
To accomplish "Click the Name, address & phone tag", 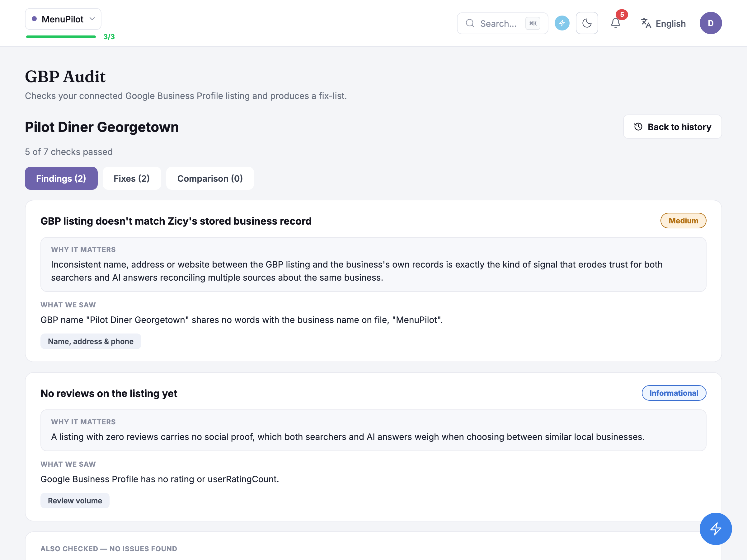I will pyautogui.click(x=91, y=341).
